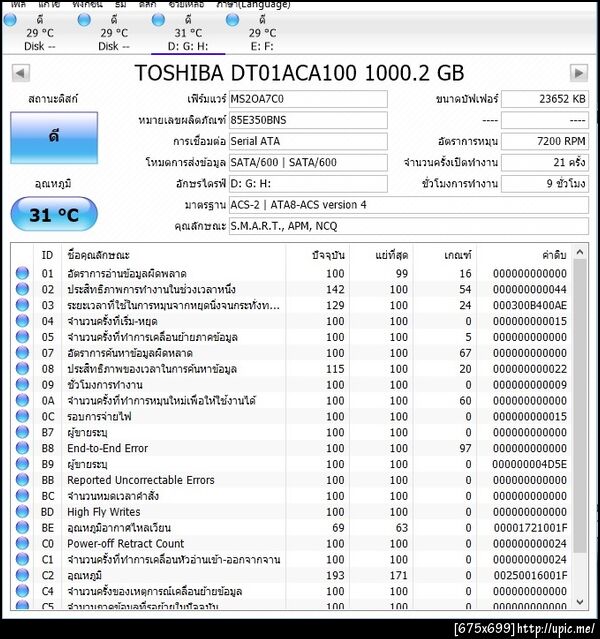Click status orb for attribute ID 03
The height and width of the screenshot is (639, 600).
[x=22, y=305]
